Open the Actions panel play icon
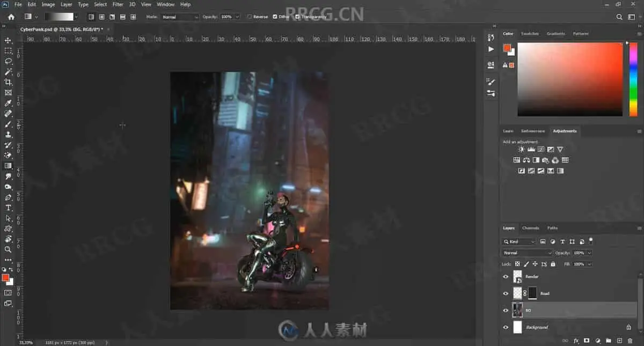The width and height of the screenshot is (644, 346). [491, 49]
